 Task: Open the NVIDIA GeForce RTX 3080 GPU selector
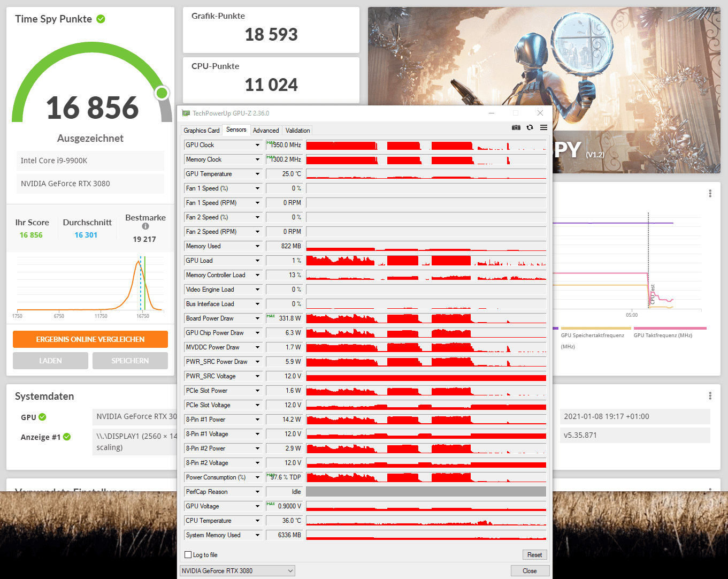click(237, 571)
